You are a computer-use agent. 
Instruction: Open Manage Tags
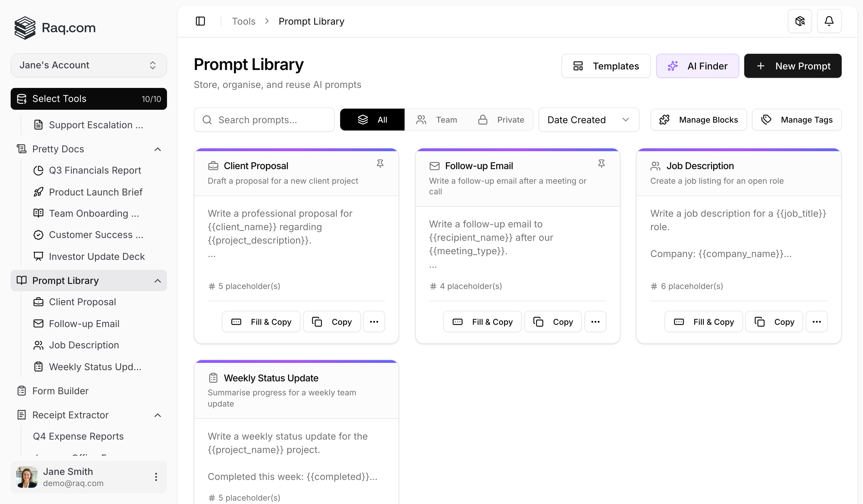coord(797,119)
